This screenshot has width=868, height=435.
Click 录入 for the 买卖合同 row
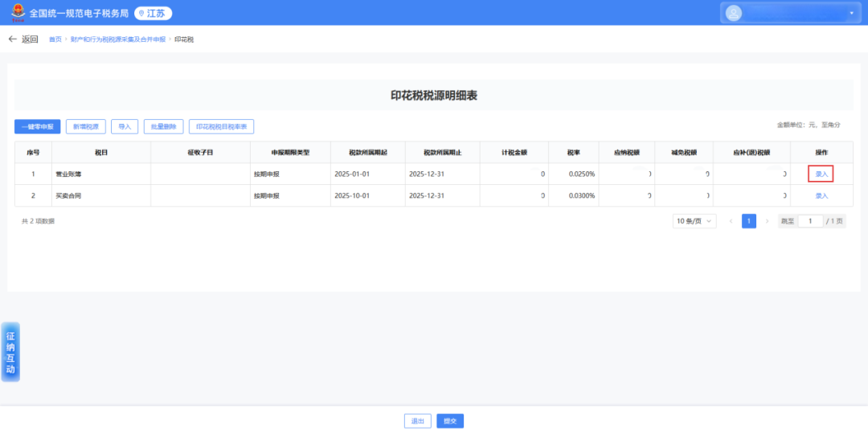(x=821, y=195)
